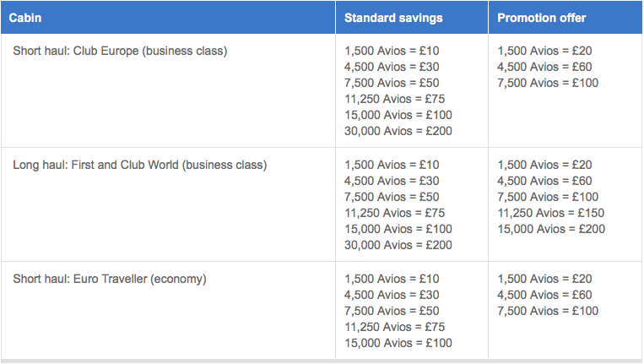The image size is (644, 364).
Task: Click Long haul promotion 15,000 Avios = £200
Action: 551,229
